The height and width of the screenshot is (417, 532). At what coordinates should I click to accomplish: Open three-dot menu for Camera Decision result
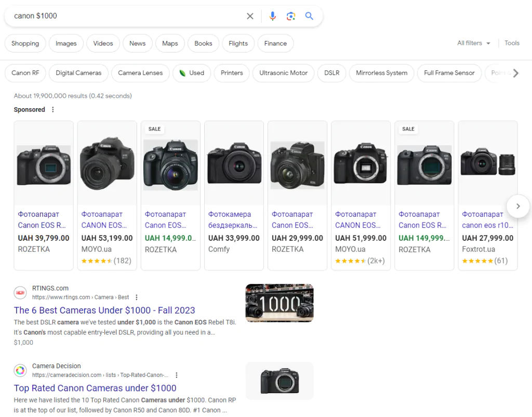[177, 375]
